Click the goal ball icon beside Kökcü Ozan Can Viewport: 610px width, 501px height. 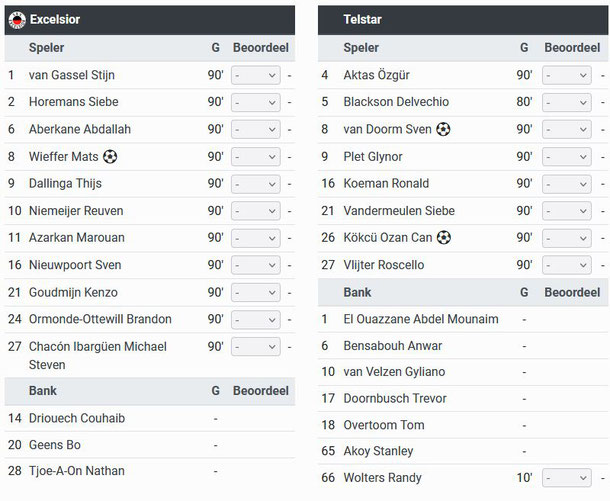(444, 237)
